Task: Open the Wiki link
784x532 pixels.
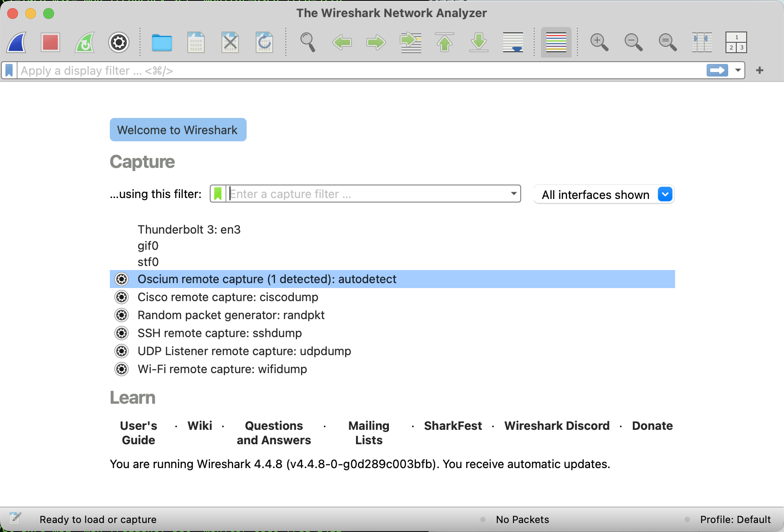Action: point(200,426)
